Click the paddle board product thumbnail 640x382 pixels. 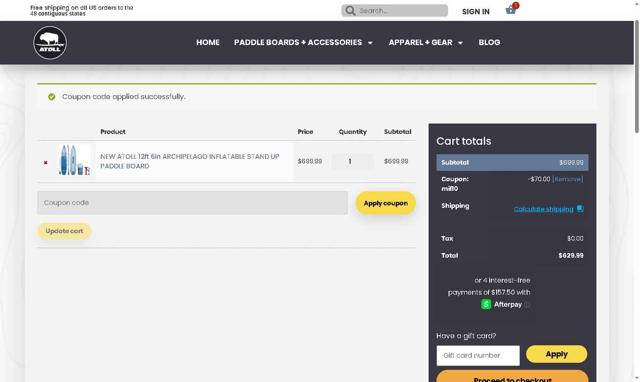(74, 160)
